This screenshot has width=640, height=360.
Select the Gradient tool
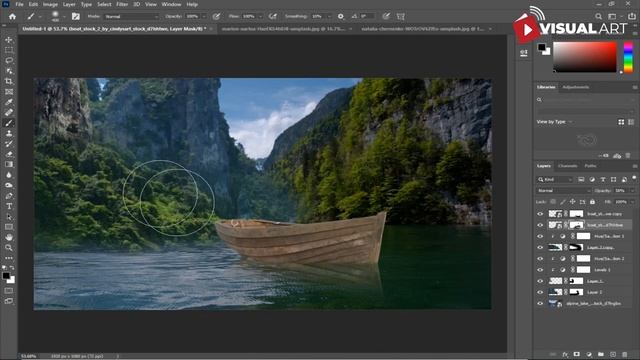(9, 164)
